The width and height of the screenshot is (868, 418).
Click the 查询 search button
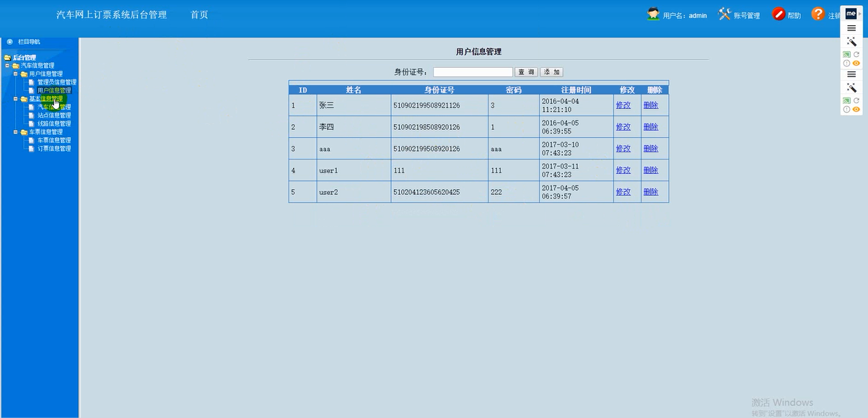point(526,72)
